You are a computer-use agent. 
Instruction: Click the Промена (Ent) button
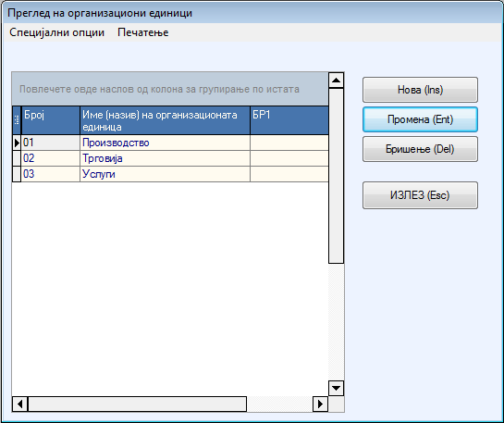(420, 119)
